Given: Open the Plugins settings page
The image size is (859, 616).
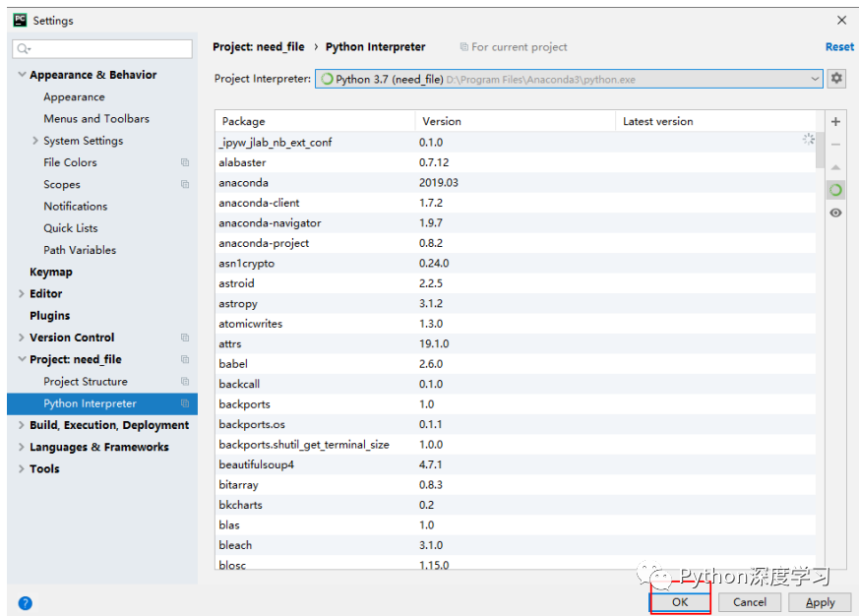Looking at the screenshot, I should [50, 316].
